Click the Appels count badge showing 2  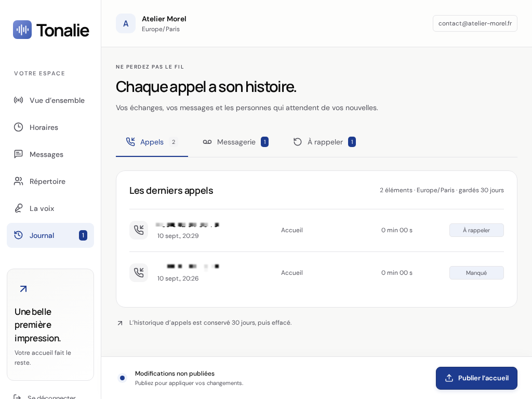click(x=174, y=142)
